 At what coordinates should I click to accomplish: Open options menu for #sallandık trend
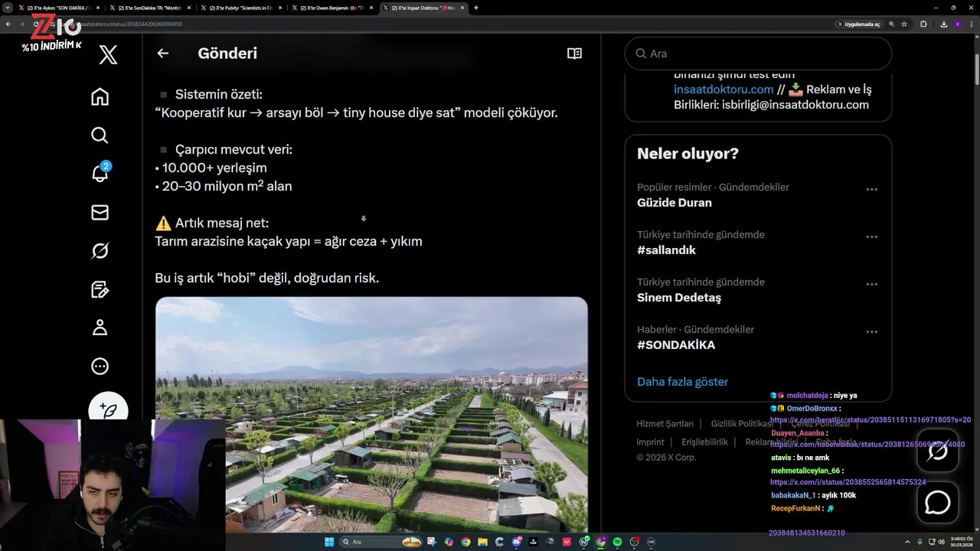point(871,236)
